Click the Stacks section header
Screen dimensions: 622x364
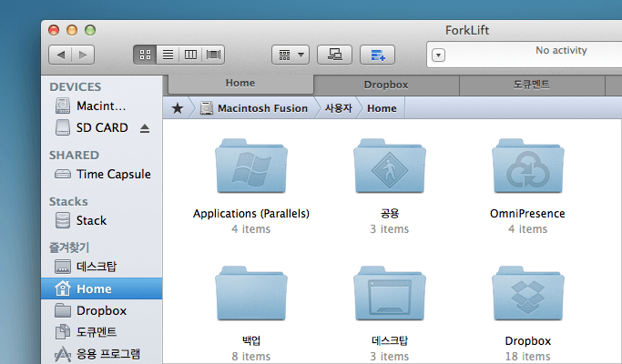coord(68,201)
